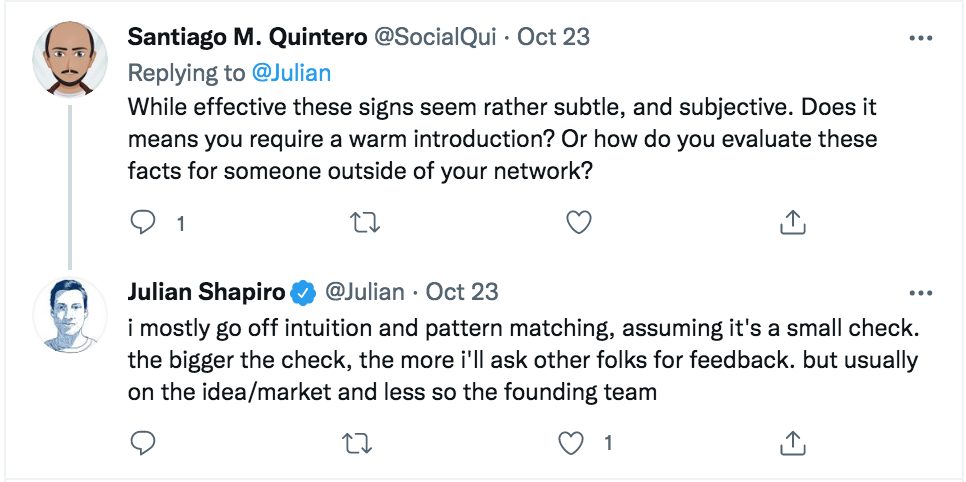The width and height of the screenshot is (966, 482).
Task: Click the Santiago M. Quintero display name
Action: (x=246, y=38)
